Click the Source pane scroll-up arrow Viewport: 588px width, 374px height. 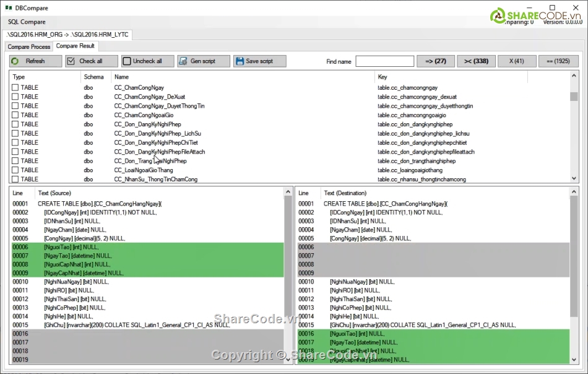click(288, 192)
